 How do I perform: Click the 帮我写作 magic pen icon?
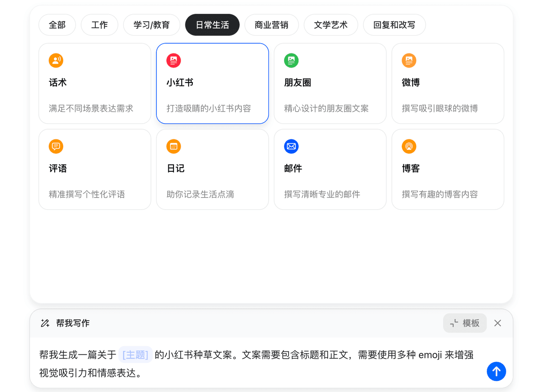[45, 323]
